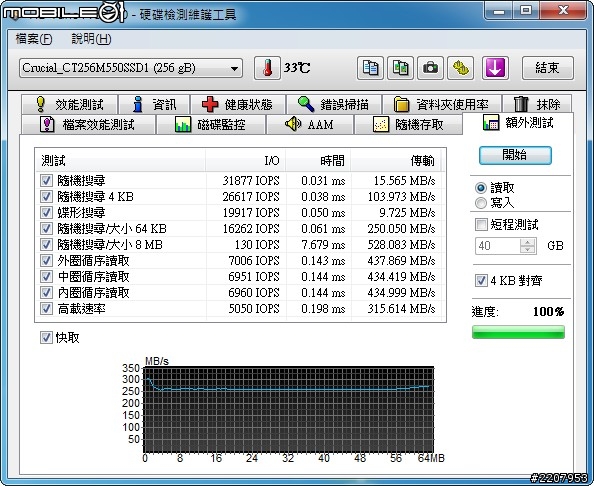This screenshot has width=594, height=486.
Task: Open the options wrench icon
Action: 461,68
